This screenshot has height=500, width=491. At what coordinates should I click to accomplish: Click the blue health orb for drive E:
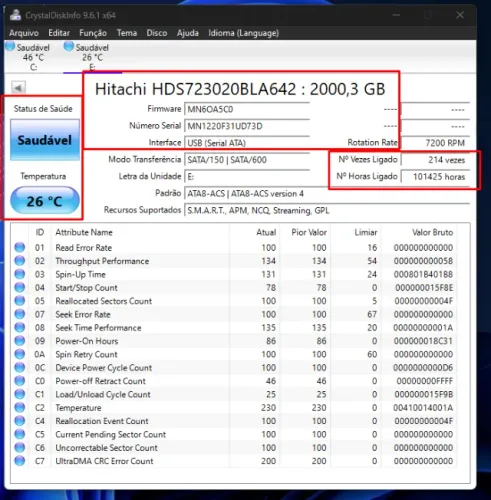click(x=69, y=46)
